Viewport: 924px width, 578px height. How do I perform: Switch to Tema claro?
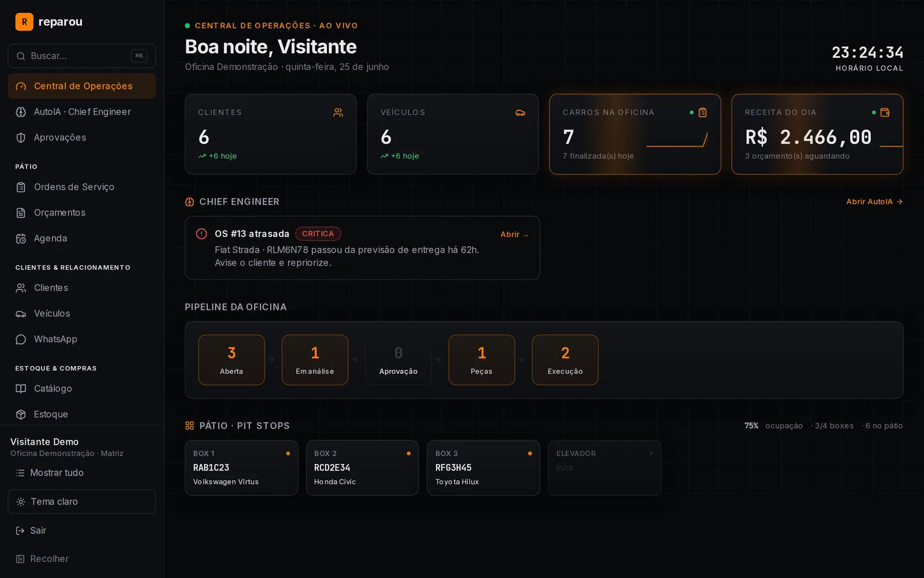(x=81, y=502)
